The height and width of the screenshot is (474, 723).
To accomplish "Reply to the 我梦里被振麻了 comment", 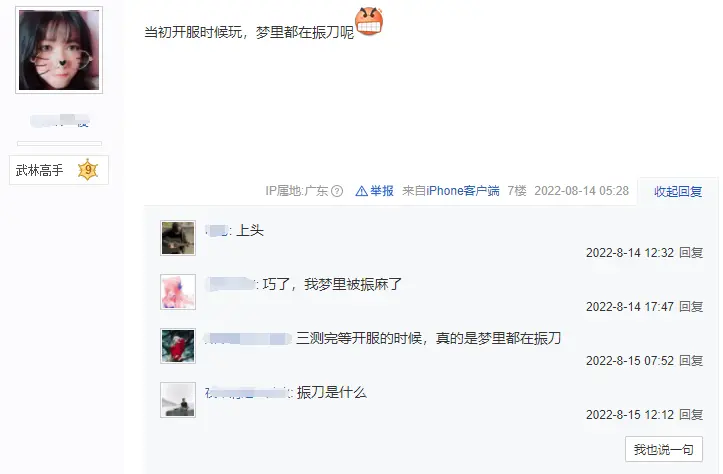I will [x=691, y=307].
